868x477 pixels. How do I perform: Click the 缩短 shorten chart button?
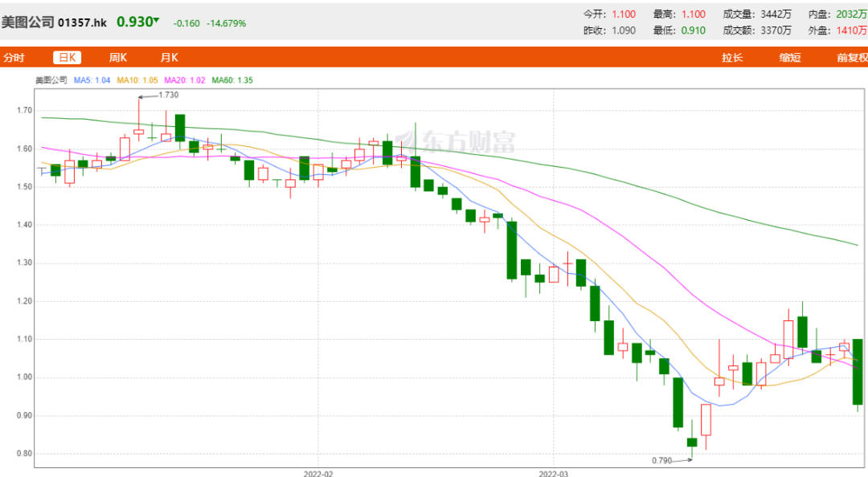pyautogui.click(x=790, y=58)
